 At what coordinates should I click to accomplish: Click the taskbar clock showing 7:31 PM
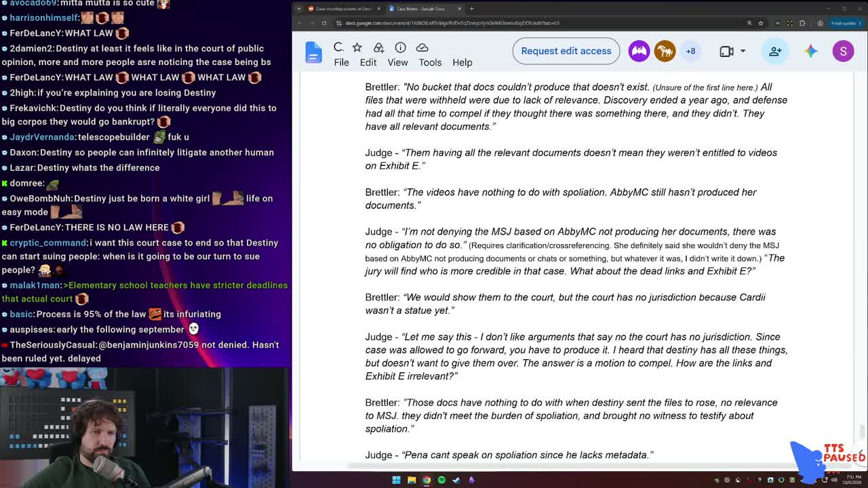tap(852, 480)
